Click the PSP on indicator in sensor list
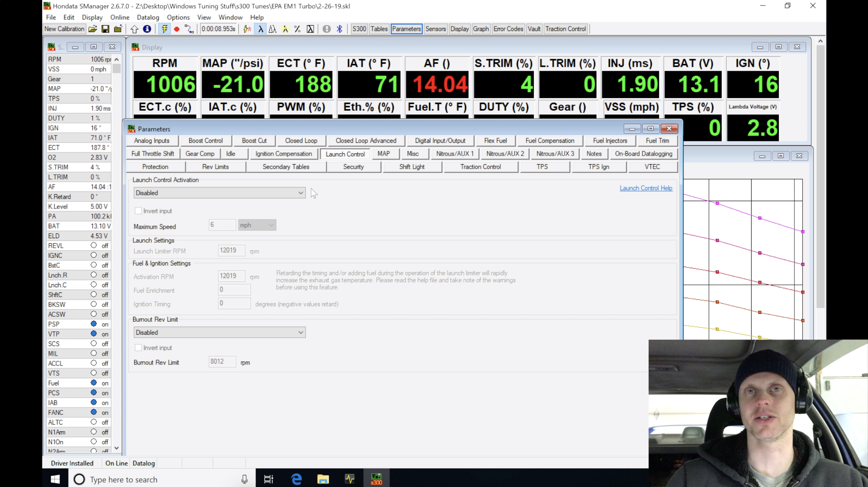Screen dimensions: 868x487 point(93,324)
